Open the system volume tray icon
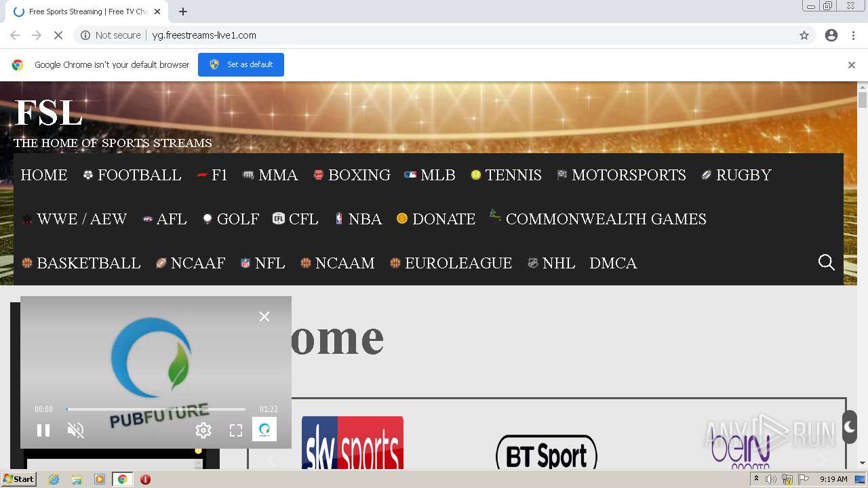 771,479
